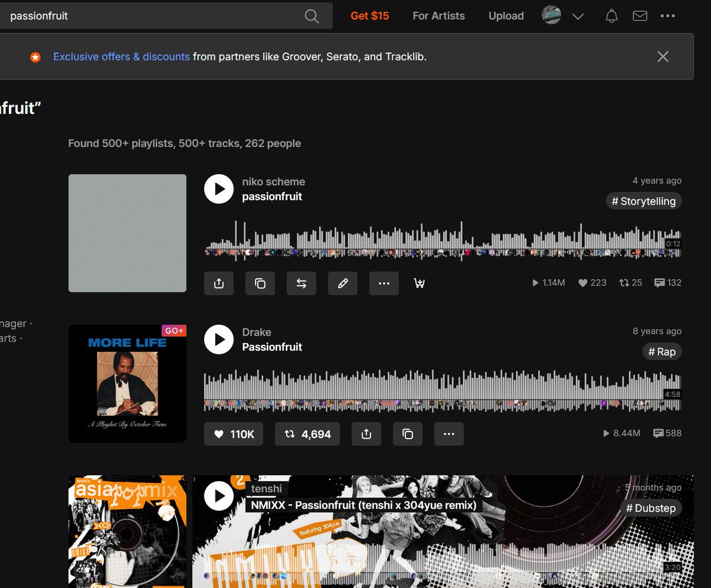Screen dimensions: 711x588
Task: Open the niko scheme passionfruit track title
Action: point(272,197)
